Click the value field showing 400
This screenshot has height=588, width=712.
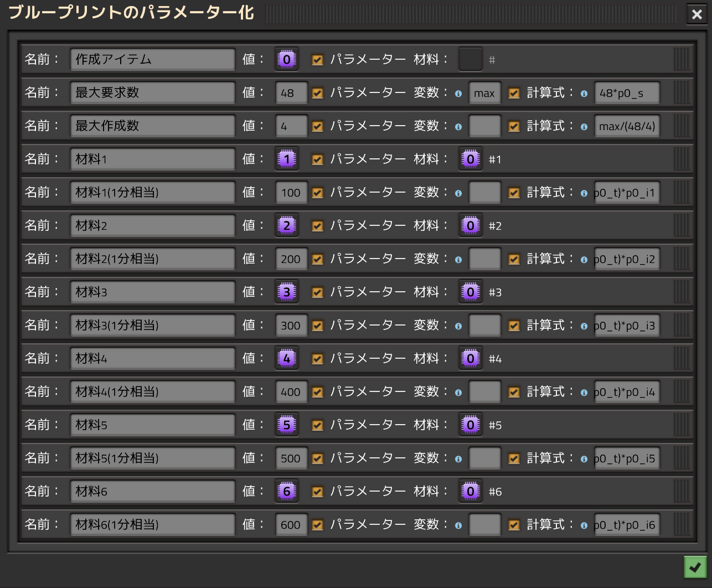[x=292, y=392]
